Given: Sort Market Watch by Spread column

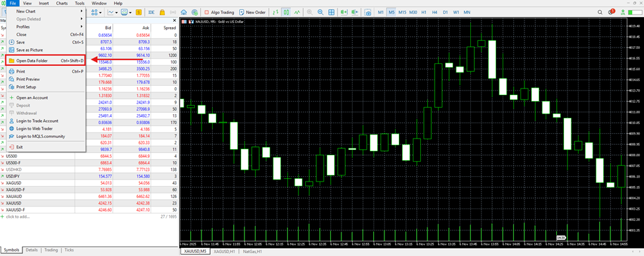Looking at the screenshot, I should coord(169,28).
